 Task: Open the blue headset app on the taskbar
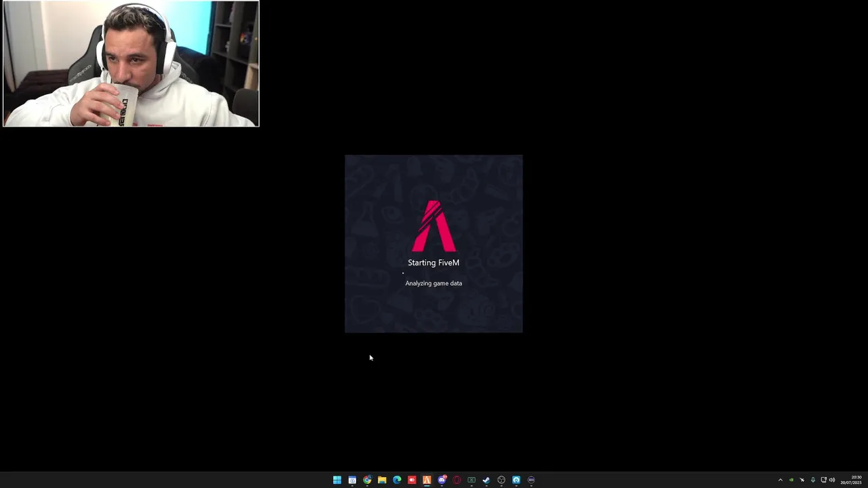coord(516,480)
